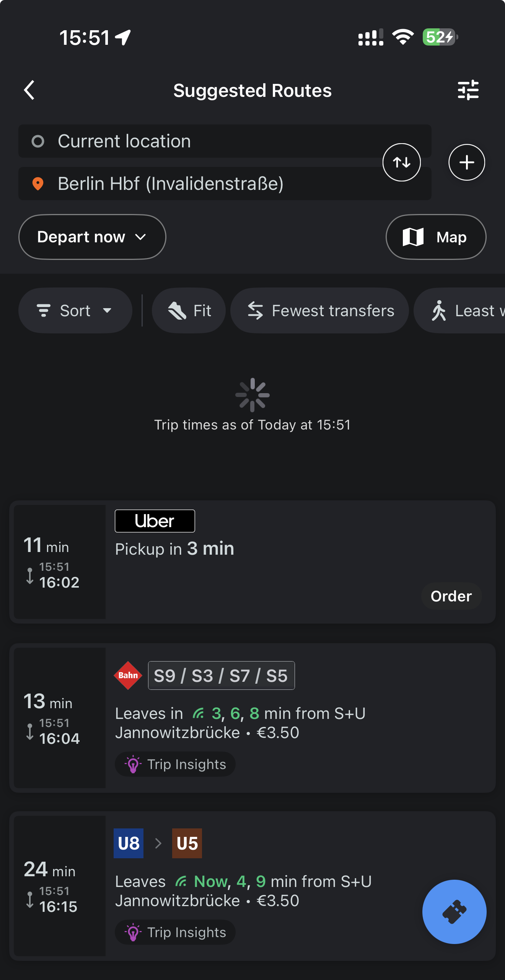Toggle the Least walking filter chip
Screen dimensions: 505x980
(459, 310)
